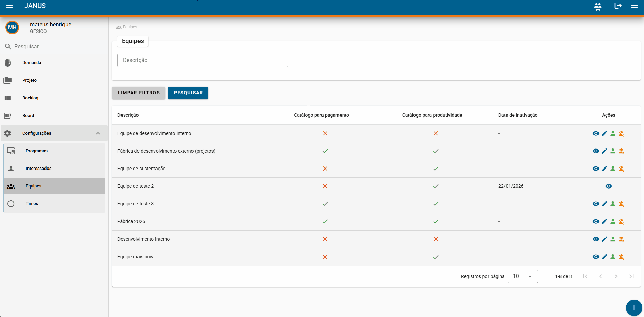Click the blue add team plus button

coord(634,308)
